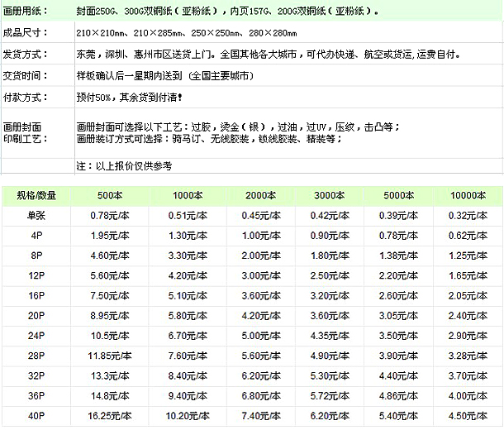The image size is (504, 430).
Task: Select the 发货方式 label
Action: click(x=26, y=55)
